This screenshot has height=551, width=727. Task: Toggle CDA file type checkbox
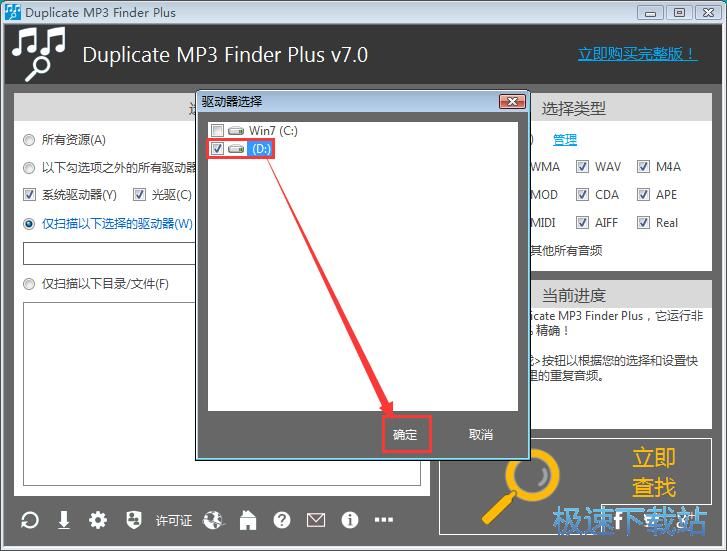(582, 195)
